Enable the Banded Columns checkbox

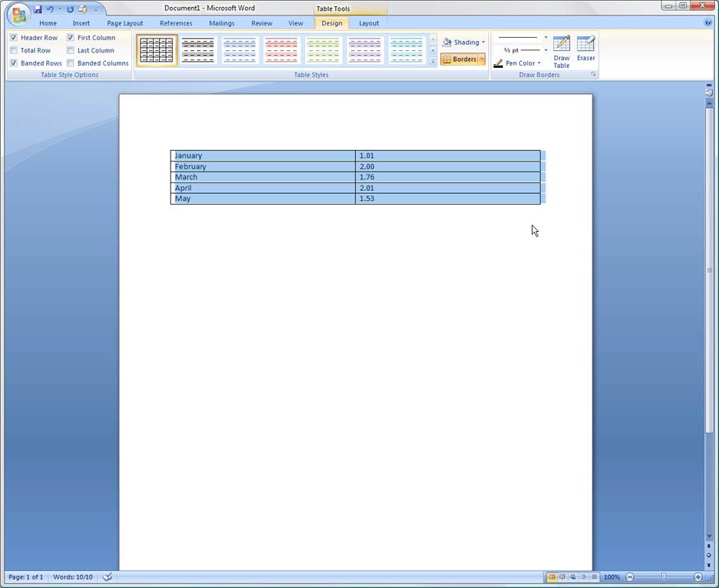click(70, 63)
